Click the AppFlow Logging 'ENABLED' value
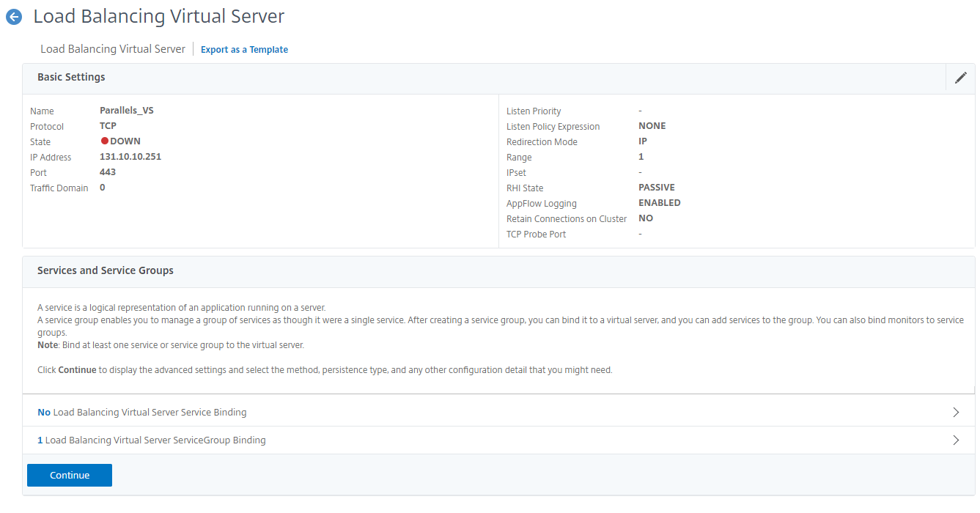 tap(659, 203)
